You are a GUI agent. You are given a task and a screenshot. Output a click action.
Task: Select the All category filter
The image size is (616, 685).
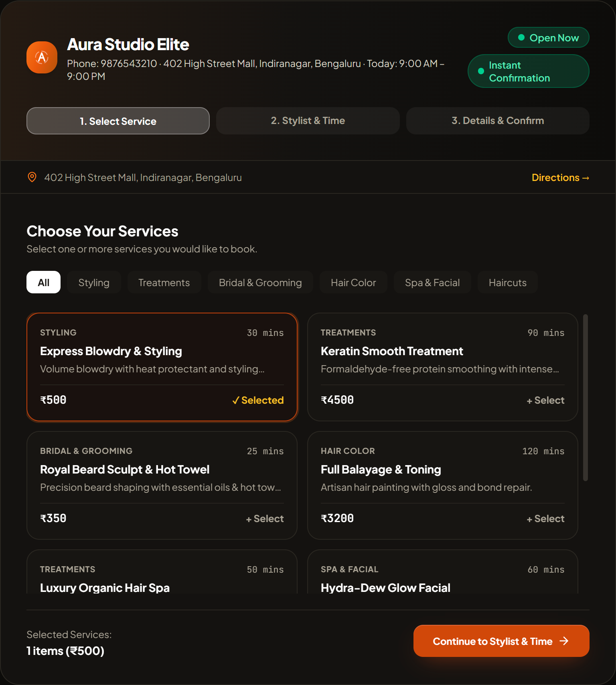(x=43, y=282)
